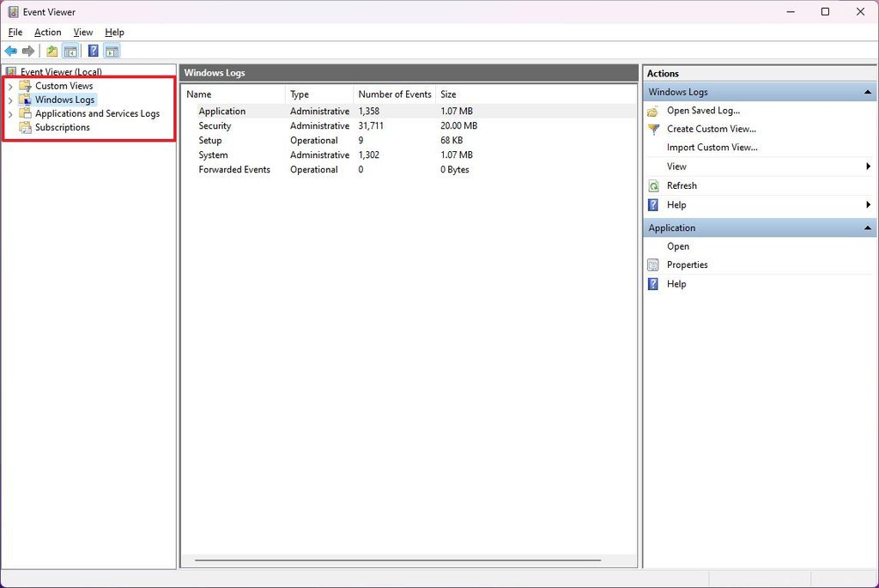The width and height of the screenshot is (879, 588).
Task: Click the Open Saved Log icon in Actions pane
Action: click(x=654, y=111)
